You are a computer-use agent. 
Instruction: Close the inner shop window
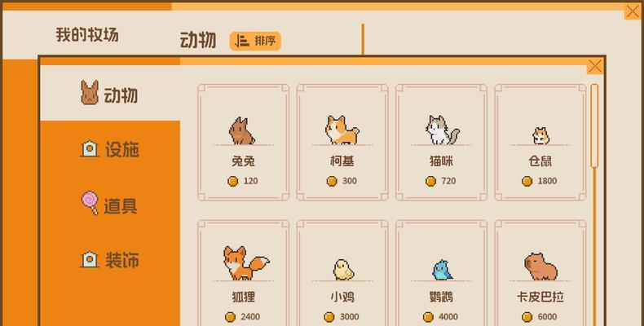595,66
